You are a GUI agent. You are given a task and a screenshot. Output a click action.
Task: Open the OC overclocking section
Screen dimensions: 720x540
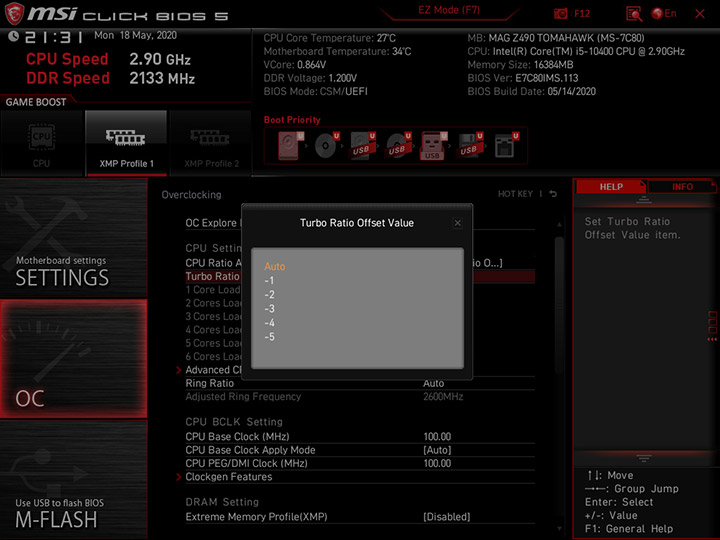tap(73, 359)
